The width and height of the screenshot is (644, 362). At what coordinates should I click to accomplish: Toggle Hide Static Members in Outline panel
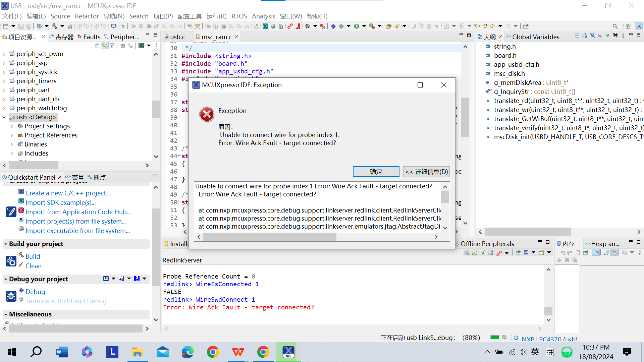tap(600, 36)
